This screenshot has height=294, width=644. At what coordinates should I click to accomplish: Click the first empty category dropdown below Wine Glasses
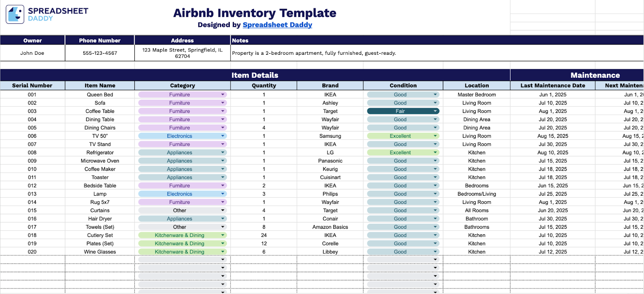coord(223,260)
